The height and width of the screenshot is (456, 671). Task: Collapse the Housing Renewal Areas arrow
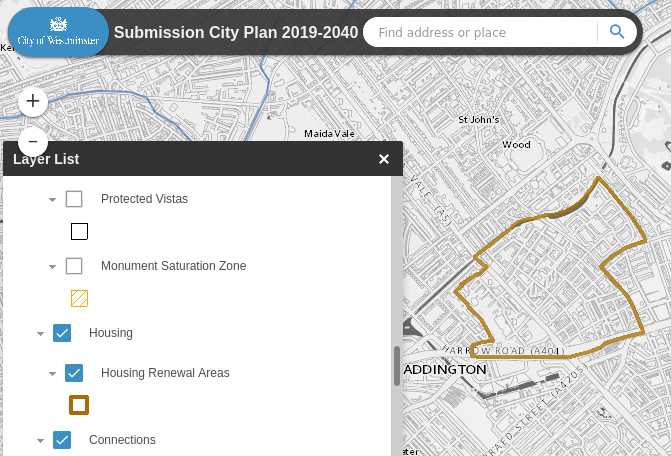(52, 374)
